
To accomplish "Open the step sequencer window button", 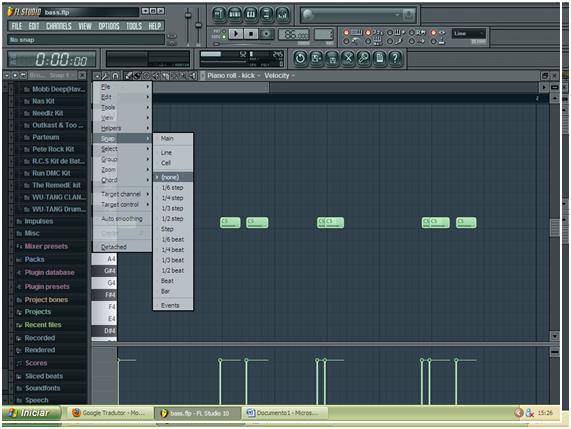I will [235, 14].
